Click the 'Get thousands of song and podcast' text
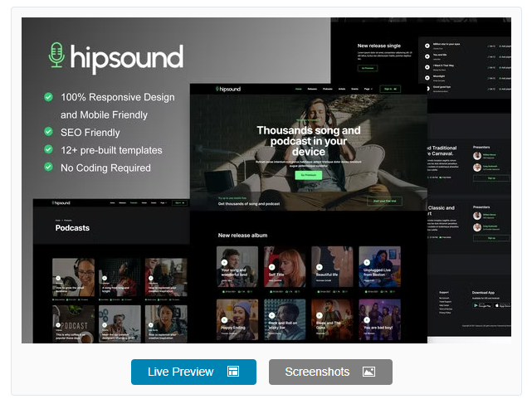The image size is (532, 399). tap(249, 204)
